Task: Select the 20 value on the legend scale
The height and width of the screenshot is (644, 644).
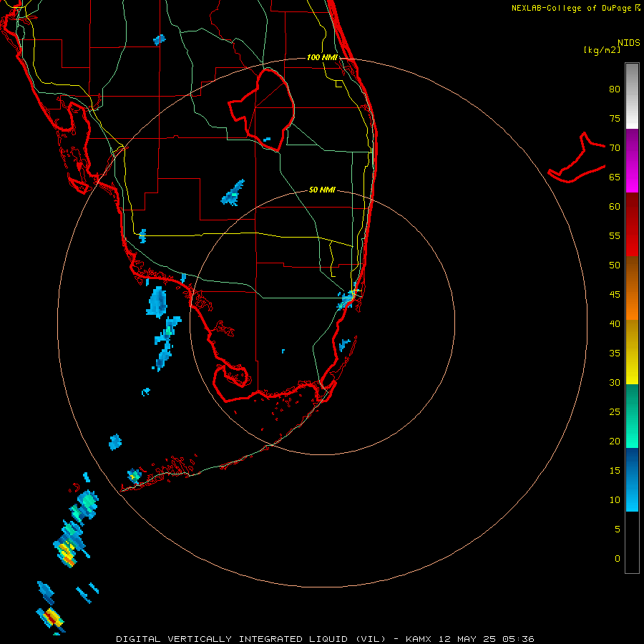Action: coord(615,441)
